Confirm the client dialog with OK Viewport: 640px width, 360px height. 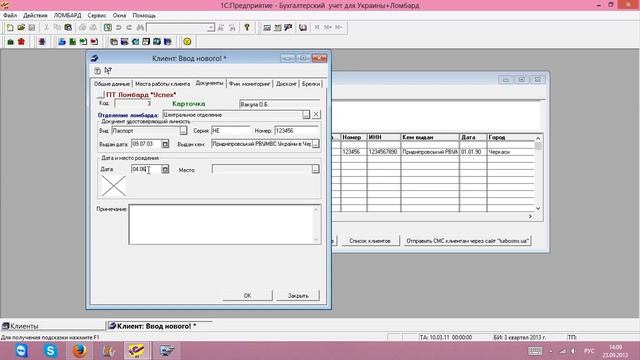pyautogui.click(x=247, y=296)
